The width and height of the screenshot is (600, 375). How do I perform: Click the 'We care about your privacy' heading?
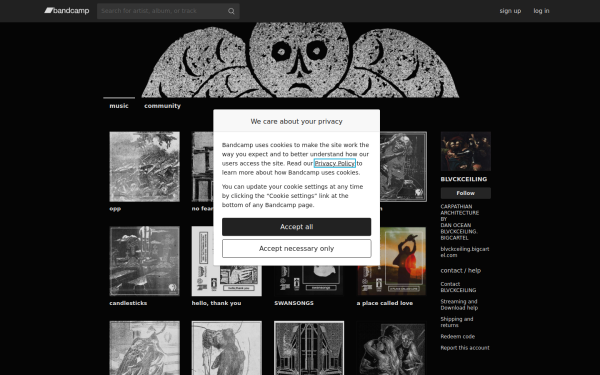(x=297, y=121)
